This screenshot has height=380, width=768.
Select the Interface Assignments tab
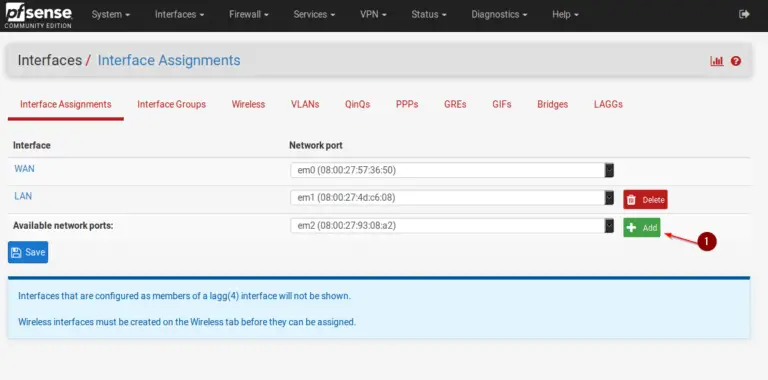click(x=66, y=104)
